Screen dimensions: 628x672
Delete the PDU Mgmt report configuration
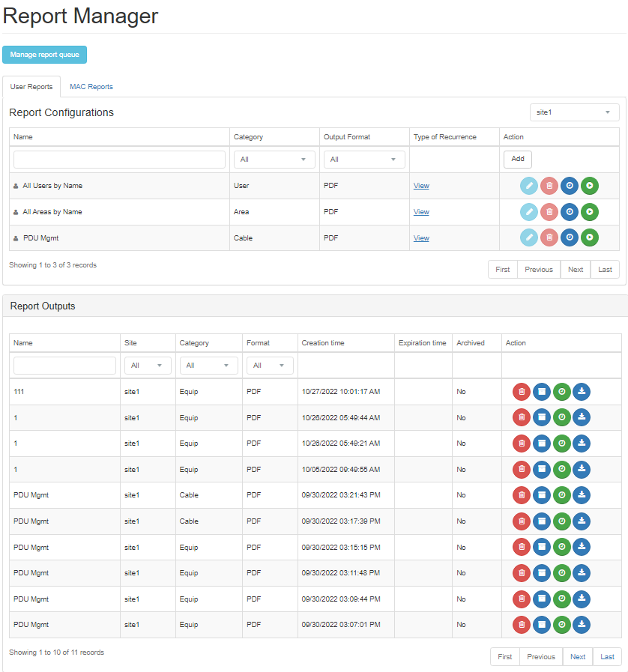click(549, 237)
